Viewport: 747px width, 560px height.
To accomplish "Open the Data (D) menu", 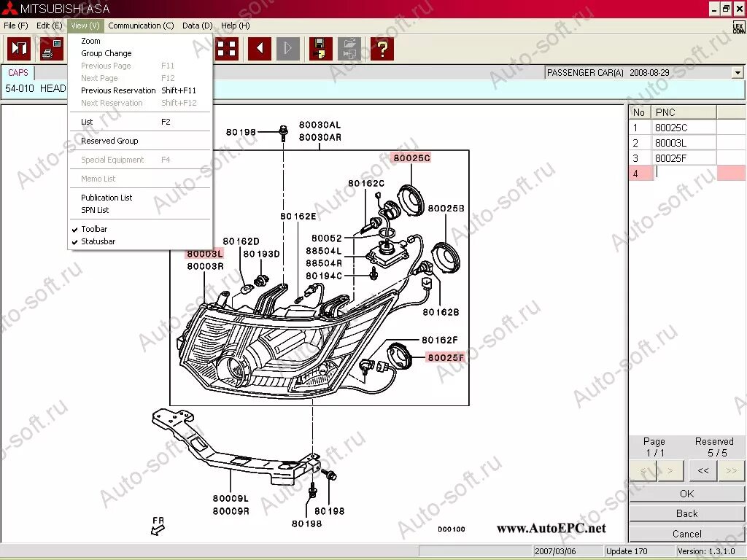I will (x=197, y=26).
